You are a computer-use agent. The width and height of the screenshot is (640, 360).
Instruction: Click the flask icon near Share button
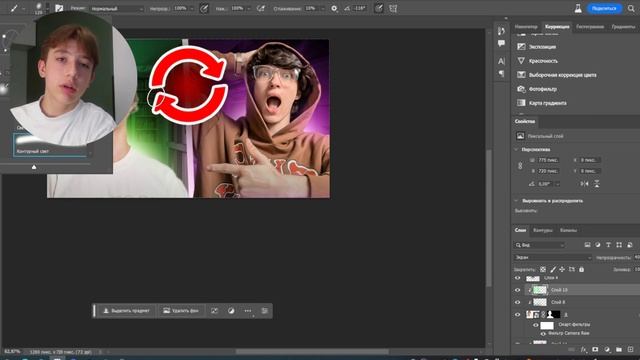click(x=578, y=8)
